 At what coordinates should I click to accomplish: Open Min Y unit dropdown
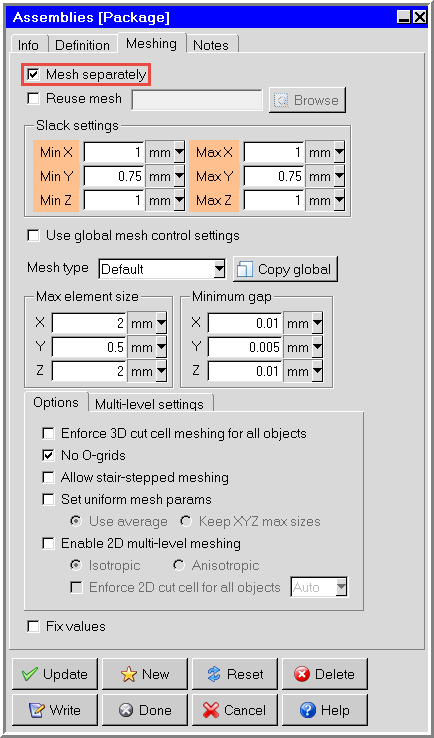click(x=179, y=176)
